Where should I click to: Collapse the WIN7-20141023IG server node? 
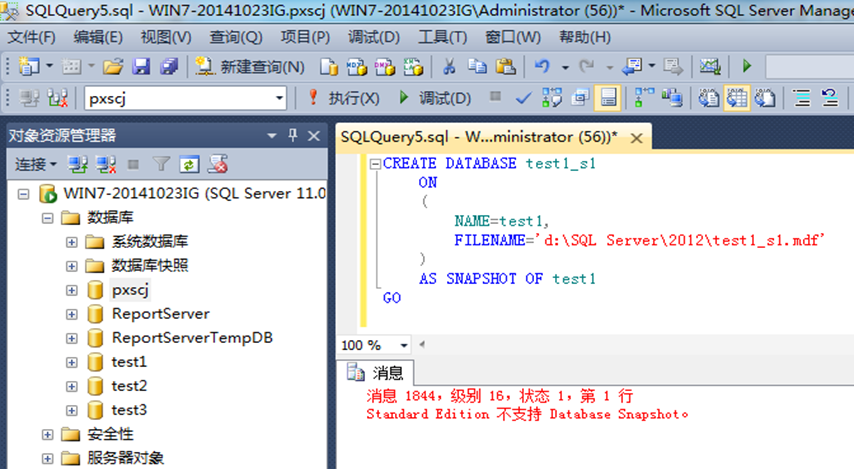coord(23,194)
